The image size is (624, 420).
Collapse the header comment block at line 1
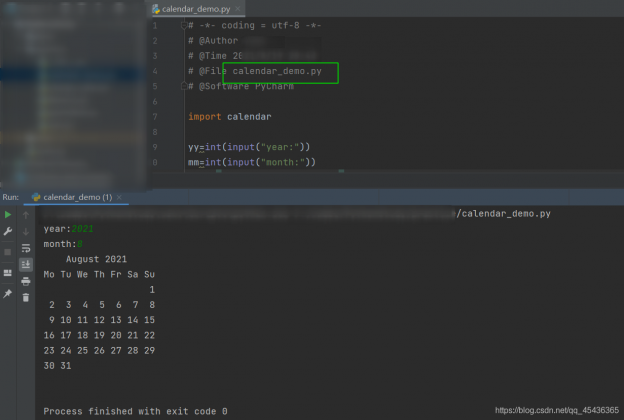(x=182, y=24)
